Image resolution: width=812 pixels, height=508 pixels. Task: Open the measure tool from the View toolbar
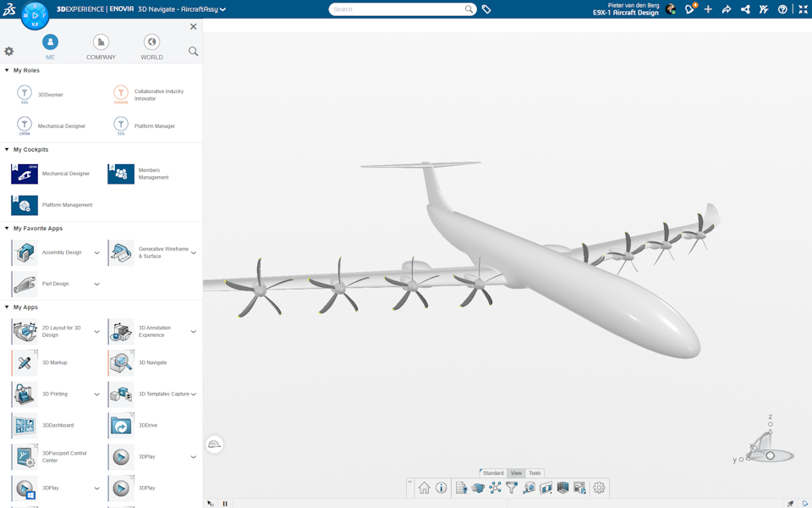pyautogui.click(x=529, y=488)
